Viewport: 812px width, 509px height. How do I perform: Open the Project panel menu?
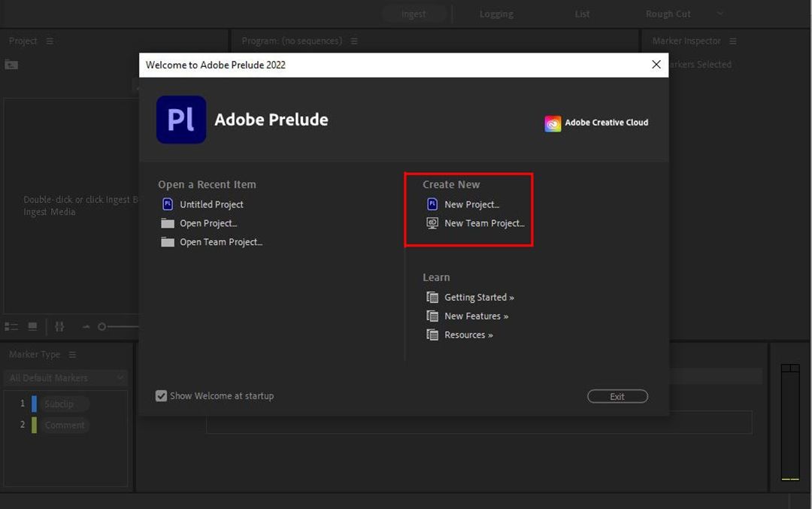tap(48, 41)
